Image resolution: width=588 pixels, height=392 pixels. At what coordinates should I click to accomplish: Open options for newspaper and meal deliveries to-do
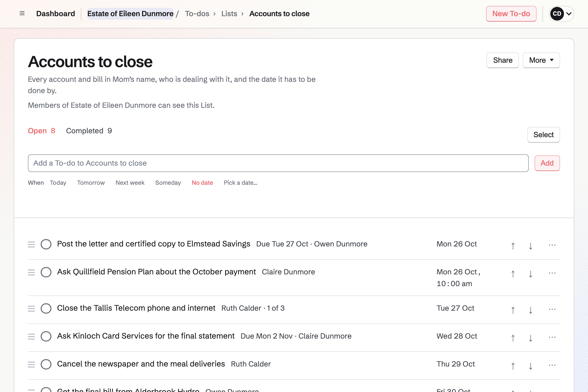(x=552, y=365)
